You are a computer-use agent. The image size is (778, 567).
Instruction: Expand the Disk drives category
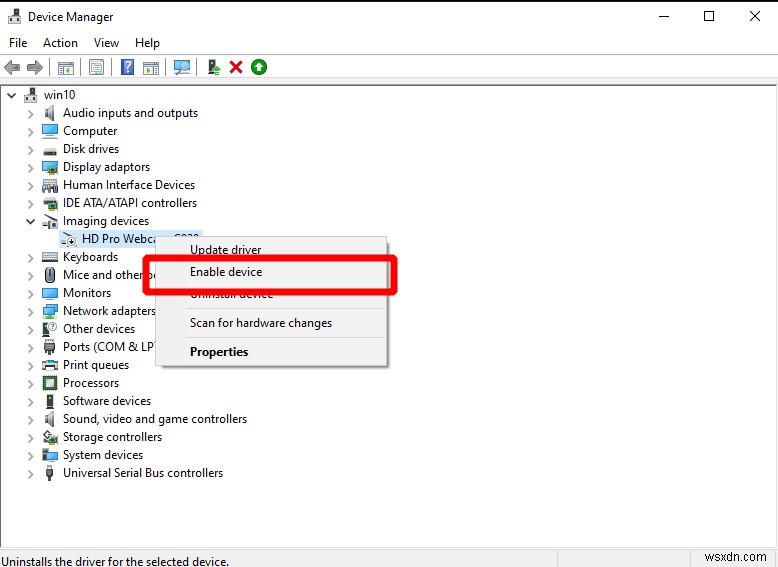coord(30,150)
